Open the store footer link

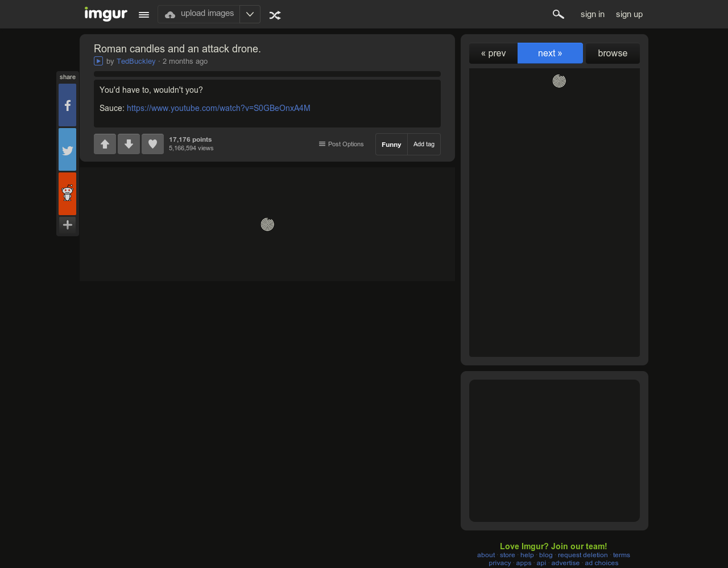click(x=507, y=555)
